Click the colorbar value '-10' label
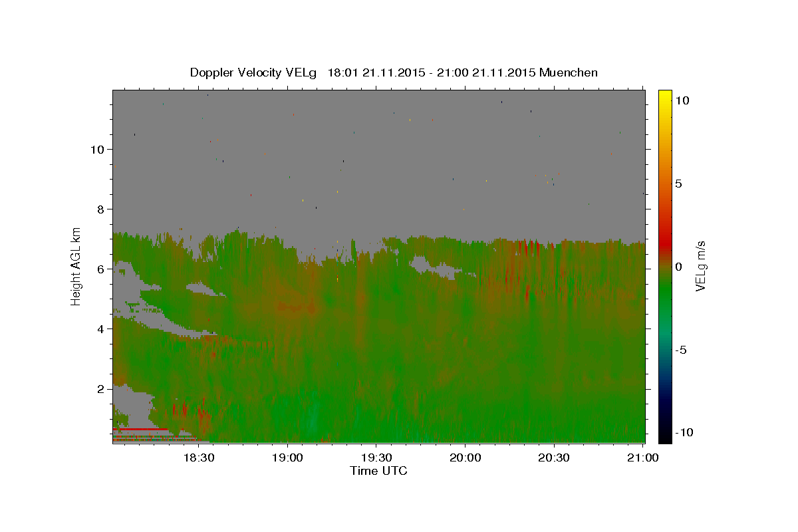 (683, 432)
